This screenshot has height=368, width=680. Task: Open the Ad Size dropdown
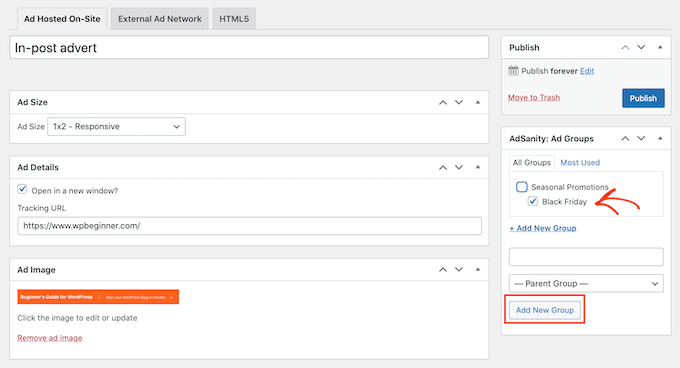[x=116, y=127]
